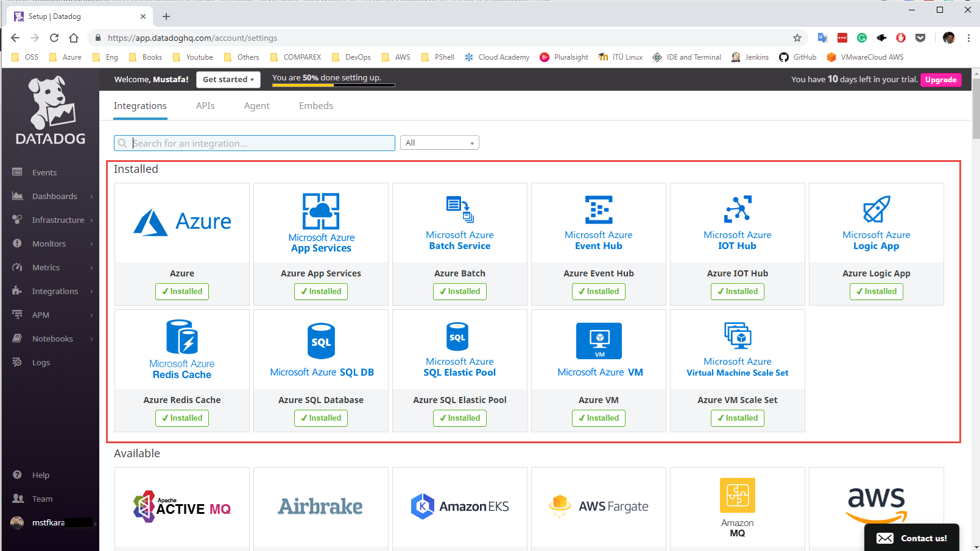This screenshot has height=551, width=980.
Task: Open the Metrics sidebar icon
Action: 17,267
